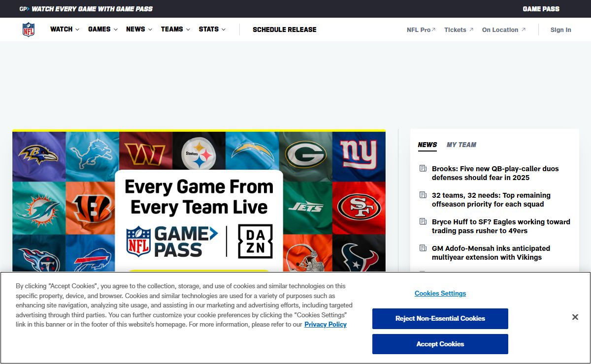The image size is (591, 364).
Task: Close the cookie banner with the X icon
Action: [x=575, y=317]
